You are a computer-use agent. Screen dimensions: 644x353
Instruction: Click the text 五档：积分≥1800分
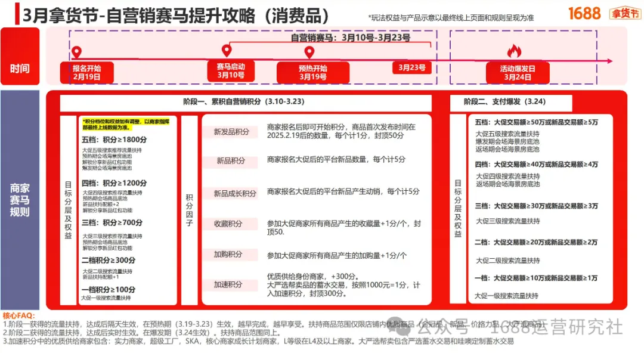click(114, 140)
